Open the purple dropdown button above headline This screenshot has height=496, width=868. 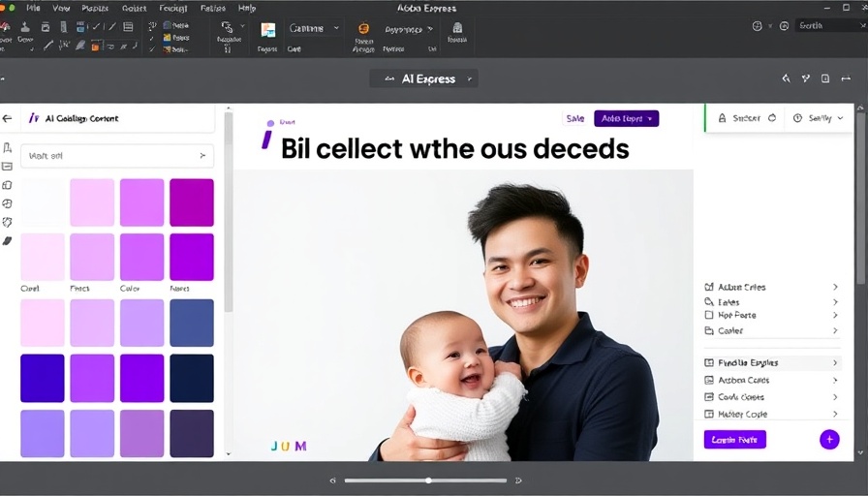tap(626, 118)
